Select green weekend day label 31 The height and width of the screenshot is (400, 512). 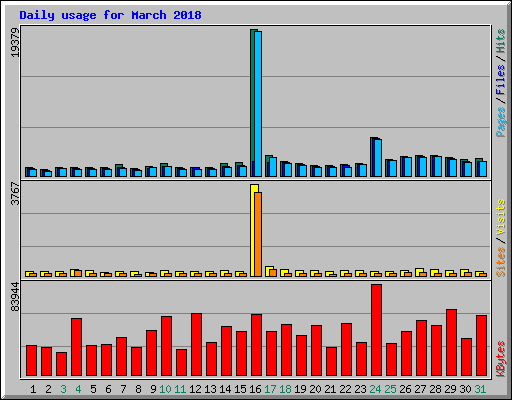click(x=480, y=389)
